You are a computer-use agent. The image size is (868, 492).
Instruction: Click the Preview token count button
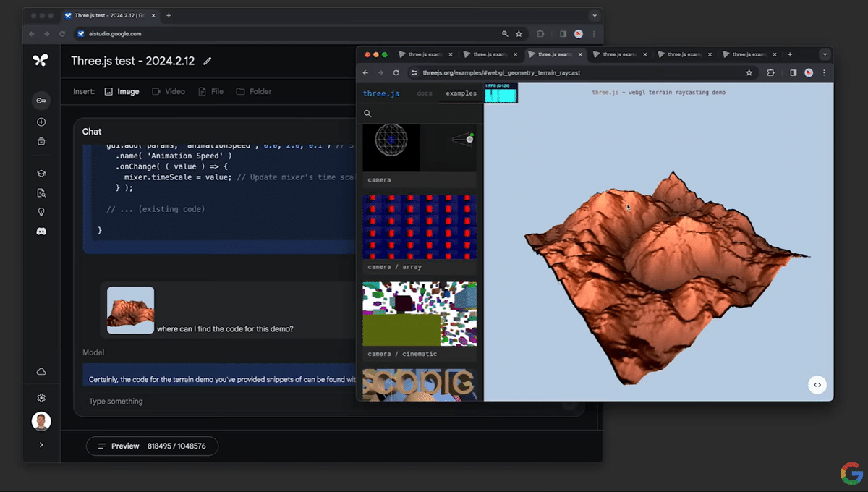coord(152,446)
